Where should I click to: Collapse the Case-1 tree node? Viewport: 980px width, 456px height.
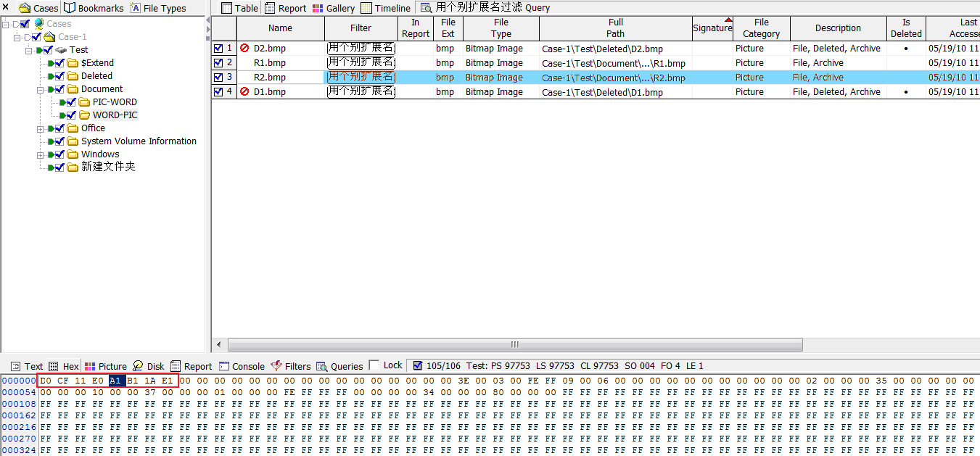pyautogui.click(x=17, y=37)
